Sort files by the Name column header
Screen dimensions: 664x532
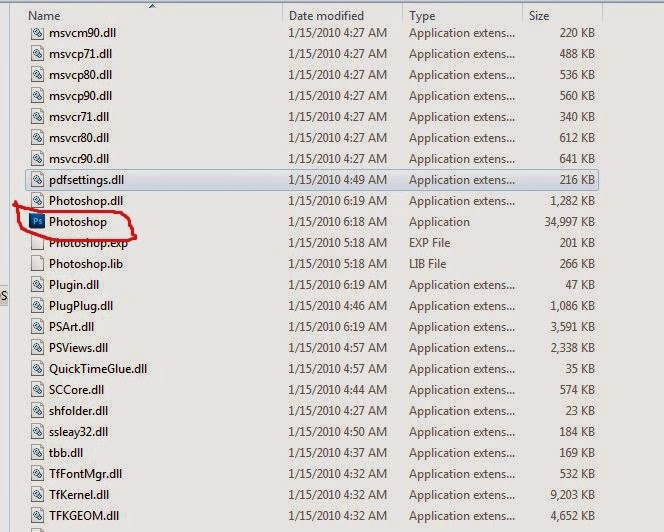[x=44, y=16]
